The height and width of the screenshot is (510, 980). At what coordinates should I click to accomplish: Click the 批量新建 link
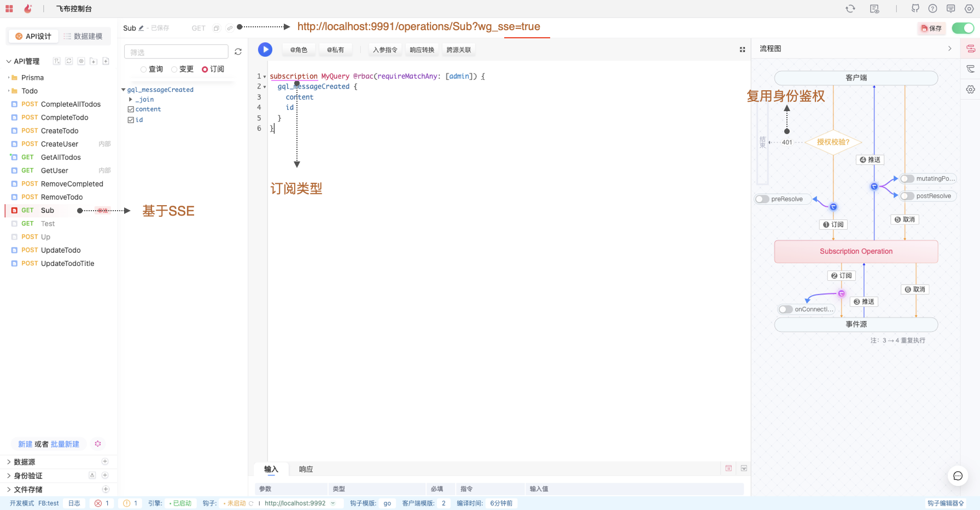click(x=65, y=444)
